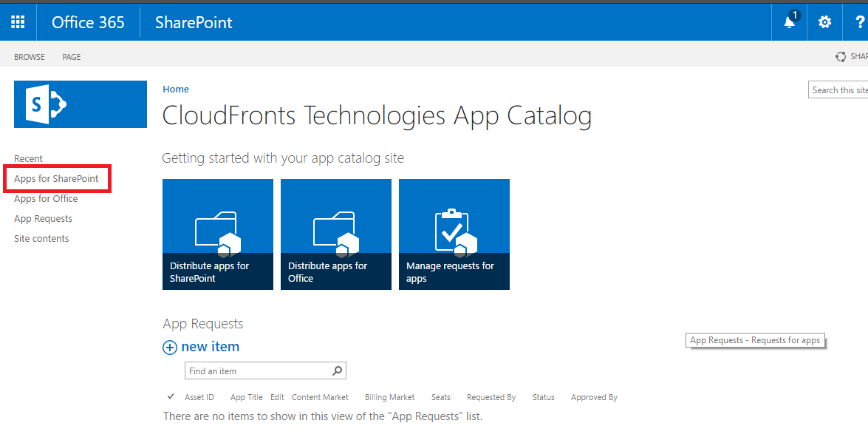
Task: Click the select-all checkmark column header
Action: [171, 397]
